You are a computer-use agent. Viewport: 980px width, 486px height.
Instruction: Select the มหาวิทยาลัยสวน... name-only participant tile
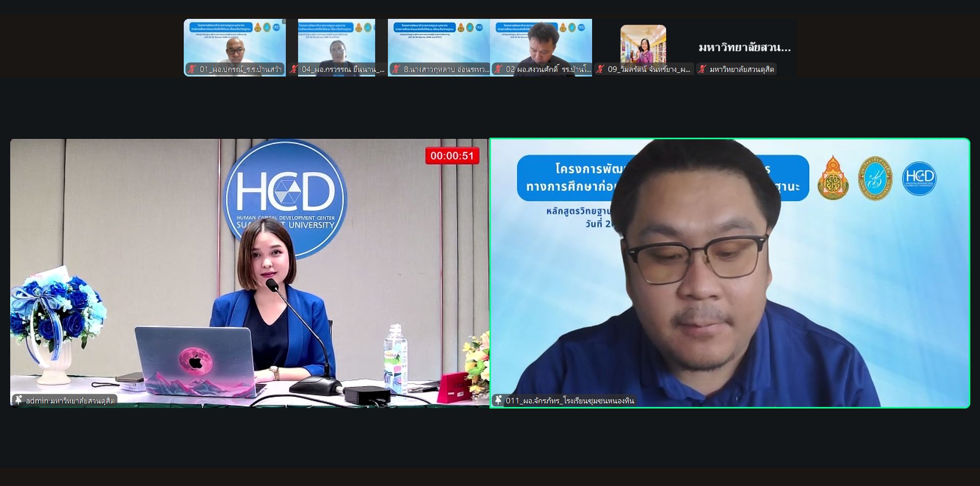(x=745, y=47)
